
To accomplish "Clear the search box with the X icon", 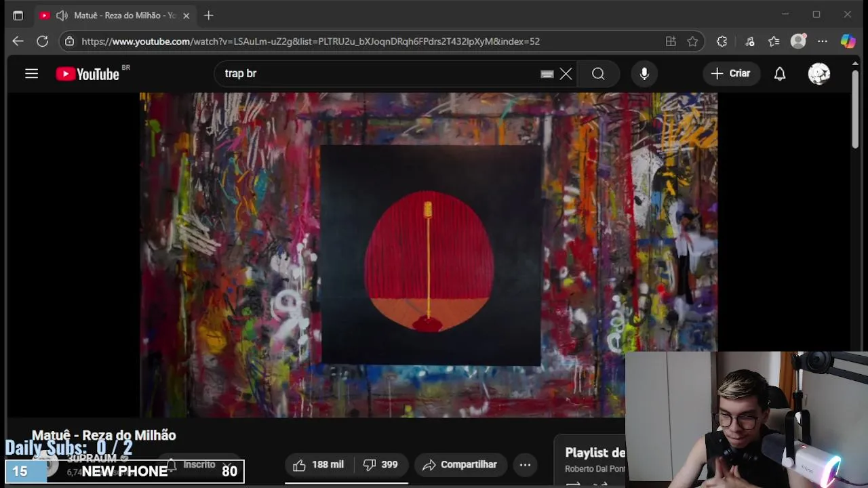I will (566, 74).
